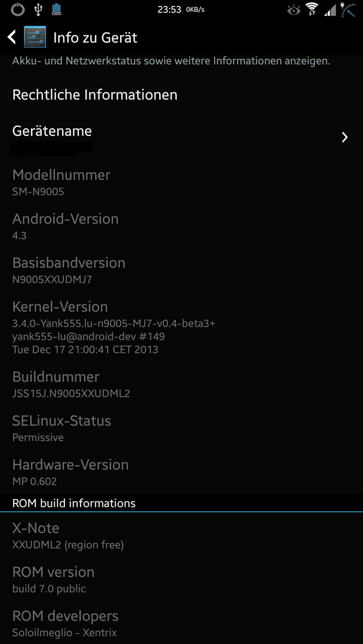This screenshot has width=363, height=644.
Task: Tap the USB icon in status bar
Action: click(x=38, y=10)
